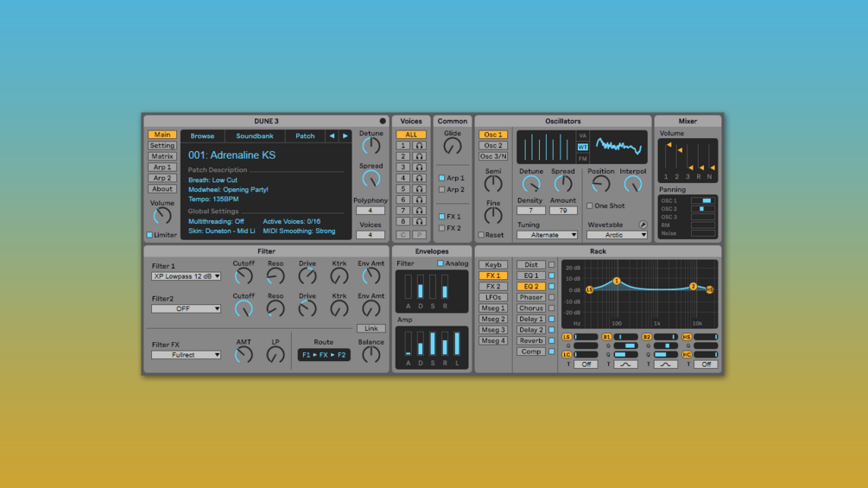Image resolution: width=868 pixels, height=488 pixels.
Task: Go to the next patch arrow
Action: (345, 136)
